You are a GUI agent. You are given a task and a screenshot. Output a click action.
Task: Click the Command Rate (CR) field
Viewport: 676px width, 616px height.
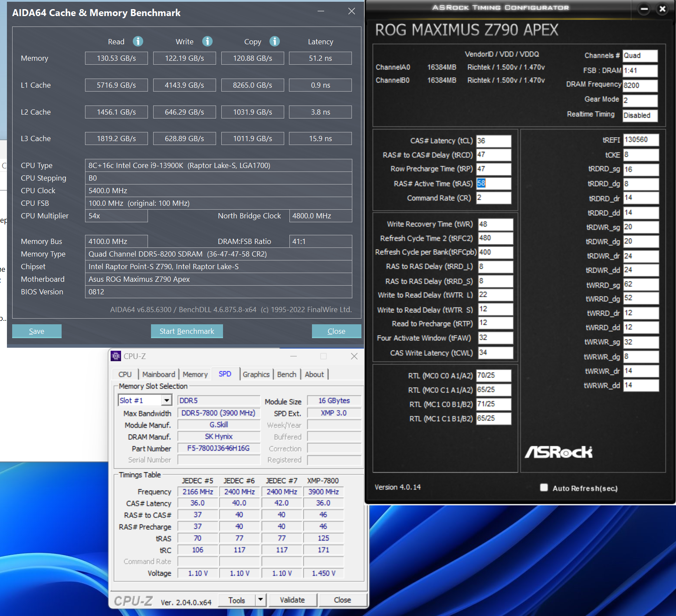pyautogui.click(x=494, y=198)
